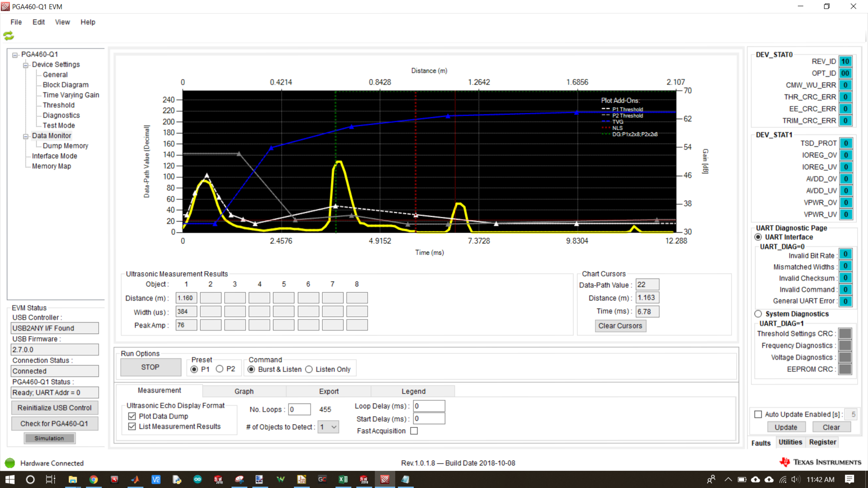Select System Diagnostics radio button
The image size is (868, 488).
(758, 314)
